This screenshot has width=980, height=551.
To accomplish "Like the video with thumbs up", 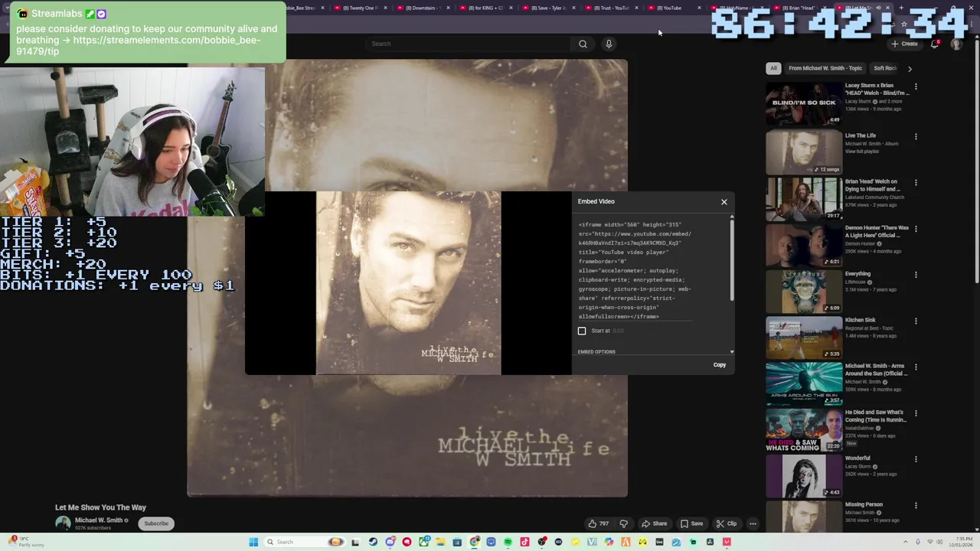I will 599,523.
